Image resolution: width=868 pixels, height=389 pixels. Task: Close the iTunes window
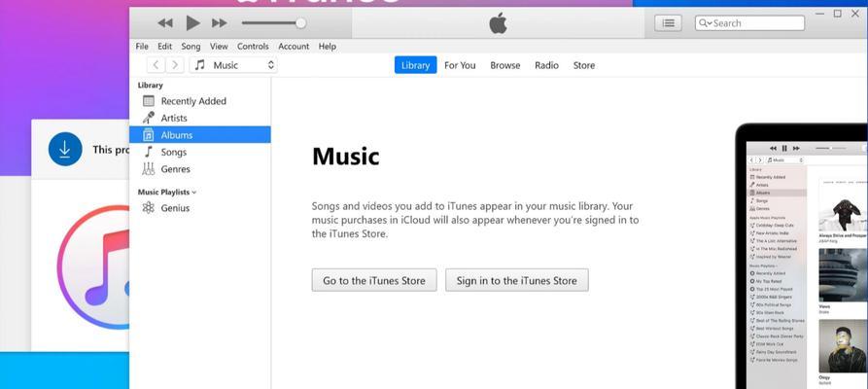(857, 14)
